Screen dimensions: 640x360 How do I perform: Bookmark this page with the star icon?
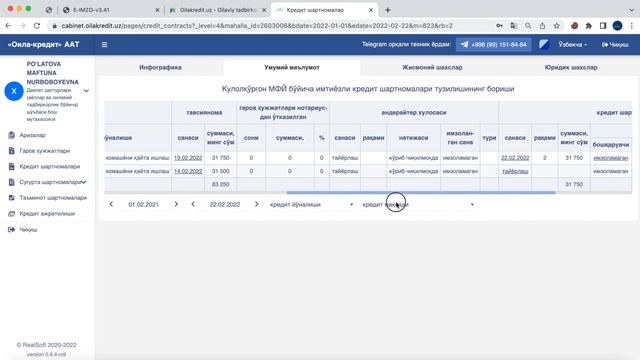[x=556, y=26]
